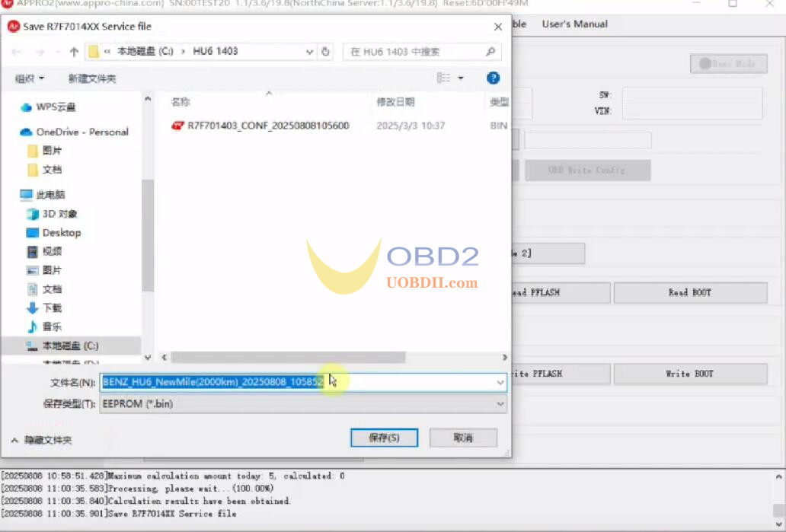Click the file list horizontal scrollbar
The image size is (786, 532).
point(288,357)
